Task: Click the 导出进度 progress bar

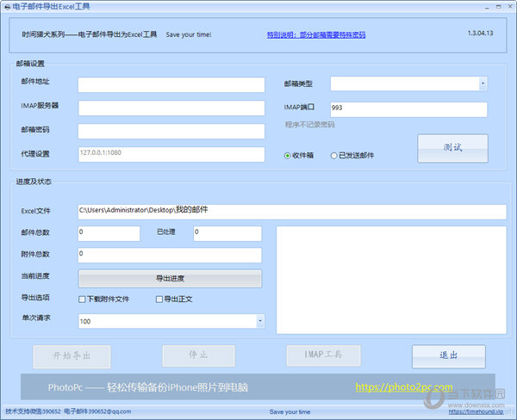Action: (x=170, y=279)
